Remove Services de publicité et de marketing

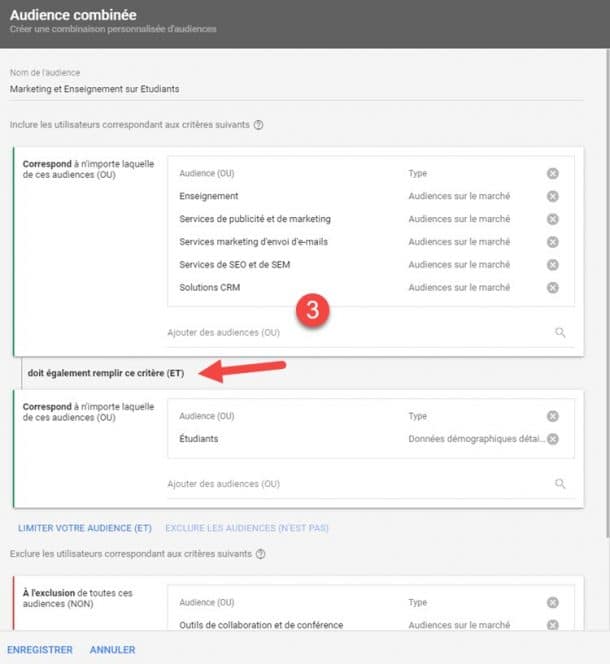pos(552,219)
